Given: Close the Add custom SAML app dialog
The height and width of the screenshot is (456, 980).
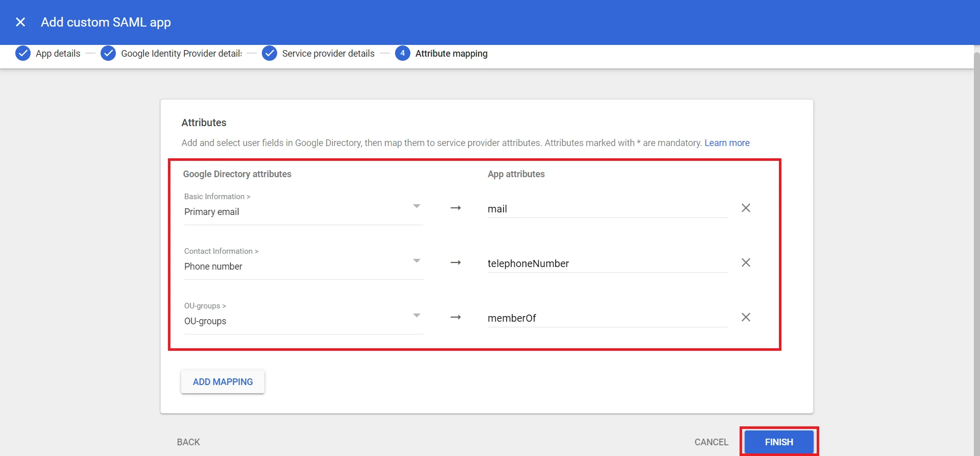Looking at the screenshot, I should click(x=20, y=22).
